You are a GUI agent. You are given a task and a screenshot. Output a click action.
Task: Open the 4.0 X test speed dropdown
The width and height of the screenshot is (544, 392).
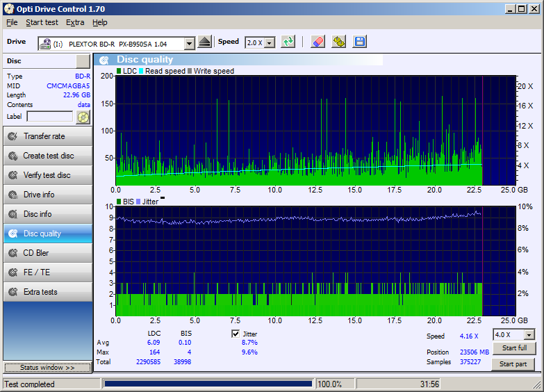coord(529,335)
